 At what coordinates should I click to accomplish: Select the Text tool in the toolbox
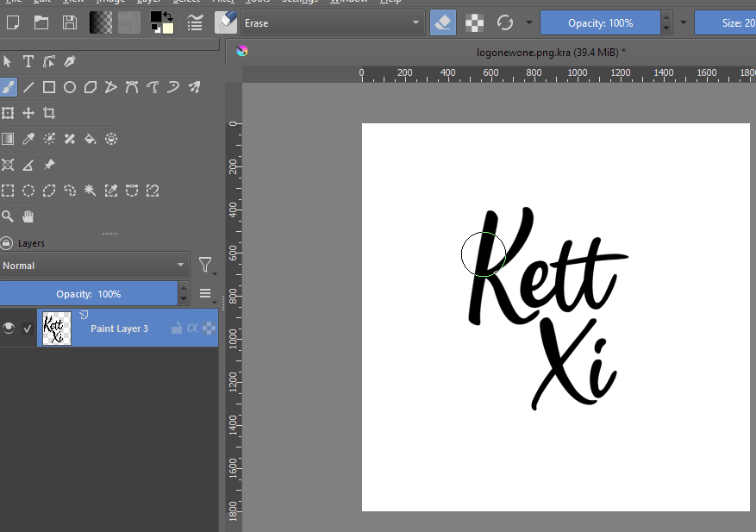(28, 61)
